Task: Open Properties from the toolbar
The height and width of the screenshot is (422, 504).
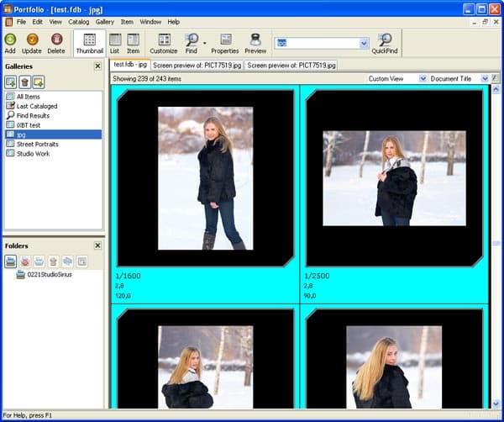Action: [226, 40]
